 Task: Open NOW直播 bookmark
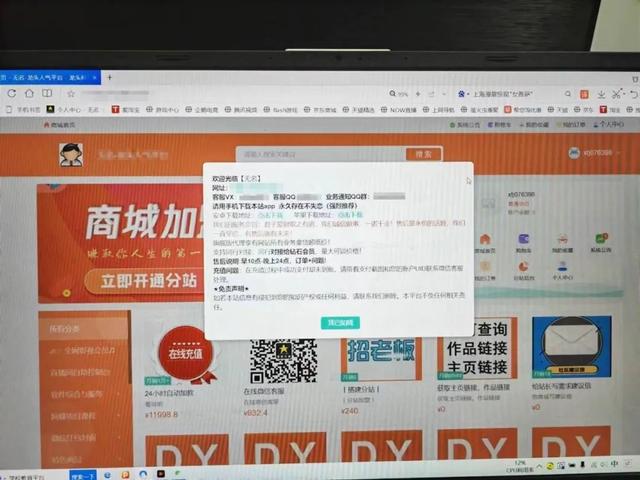coord(398,109)
